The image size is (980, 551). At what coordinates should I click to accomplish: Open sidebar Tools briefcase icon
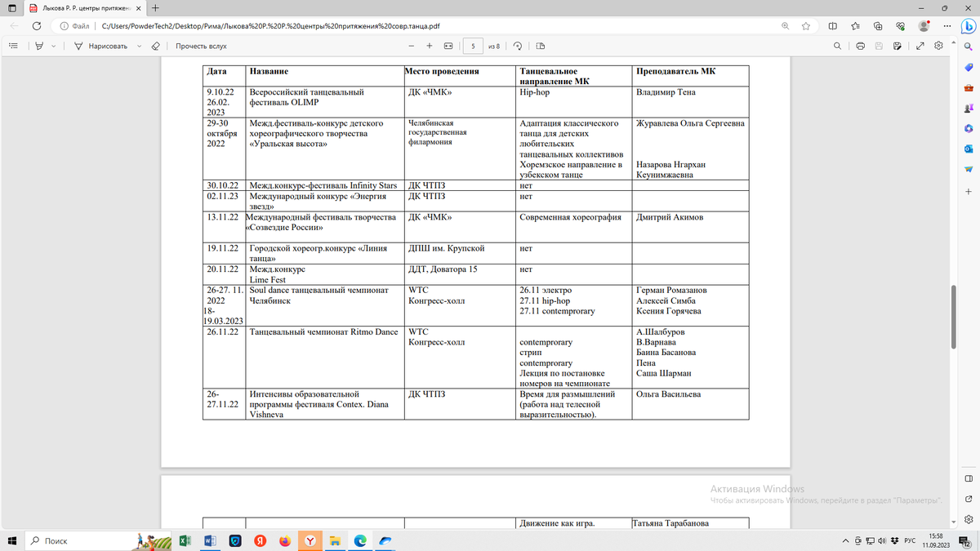tap(968, 88)
